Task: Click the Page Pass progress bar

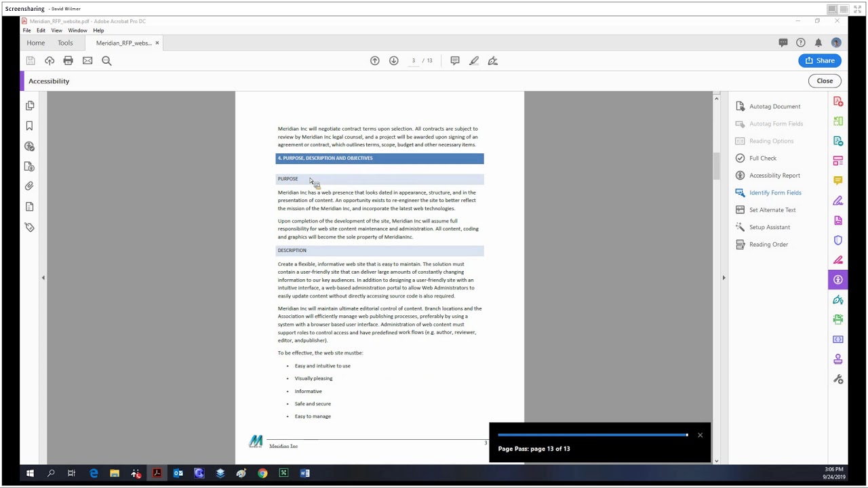Action: tap(593, 435)
